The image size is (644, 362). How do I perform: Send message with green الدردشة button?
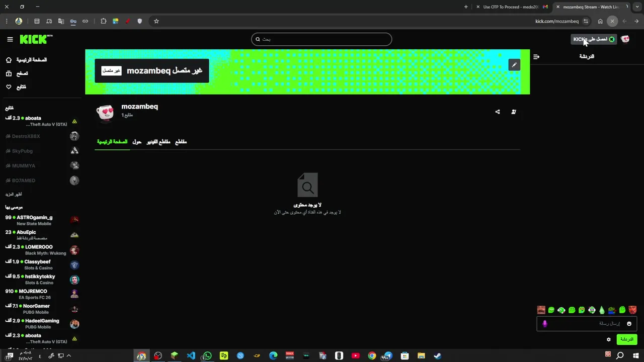[x=627, y=339]
